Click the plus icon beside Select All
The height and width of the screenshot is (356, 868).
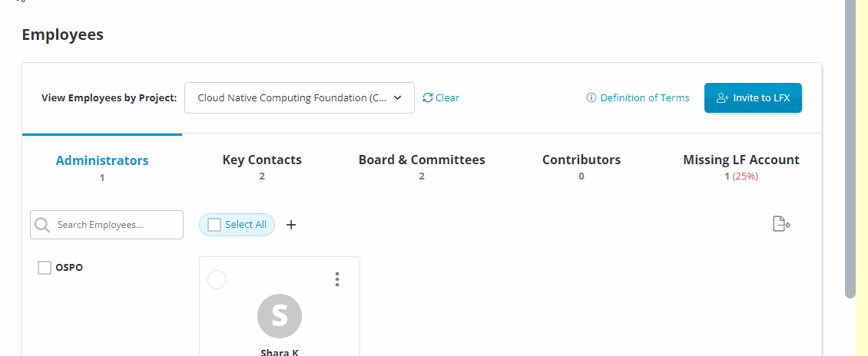(x=291, y=225)
